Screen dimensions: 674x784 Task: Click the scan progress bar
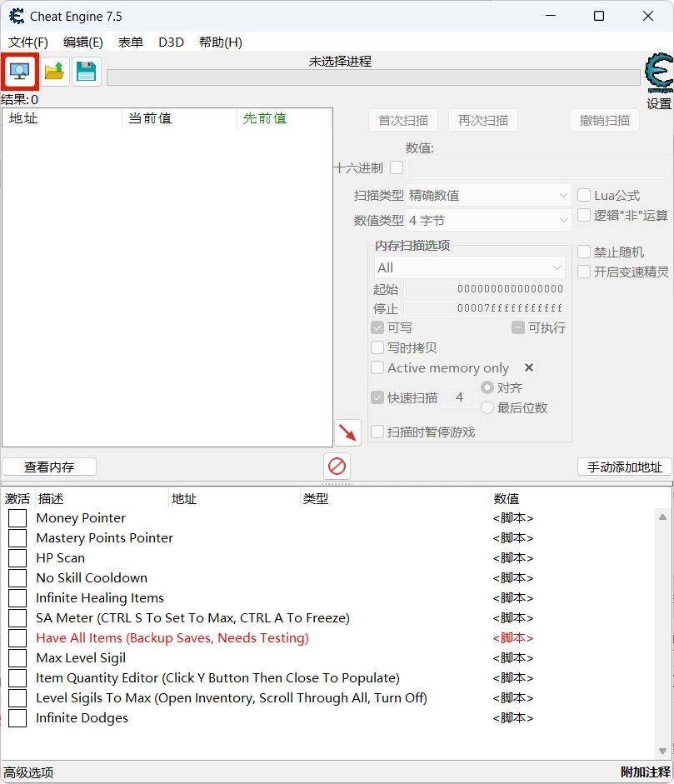click(x=373, y=77)
